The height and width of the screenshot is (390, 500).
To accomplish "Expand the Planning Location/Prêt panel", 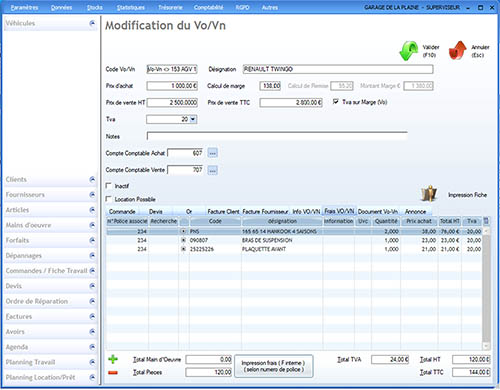I will coord(92,377).
